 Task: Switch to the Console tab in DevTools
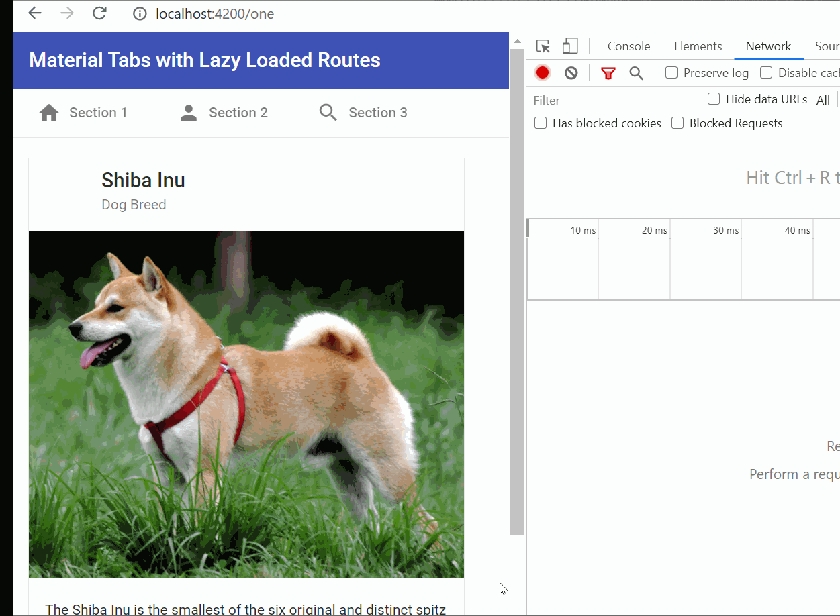628,46
